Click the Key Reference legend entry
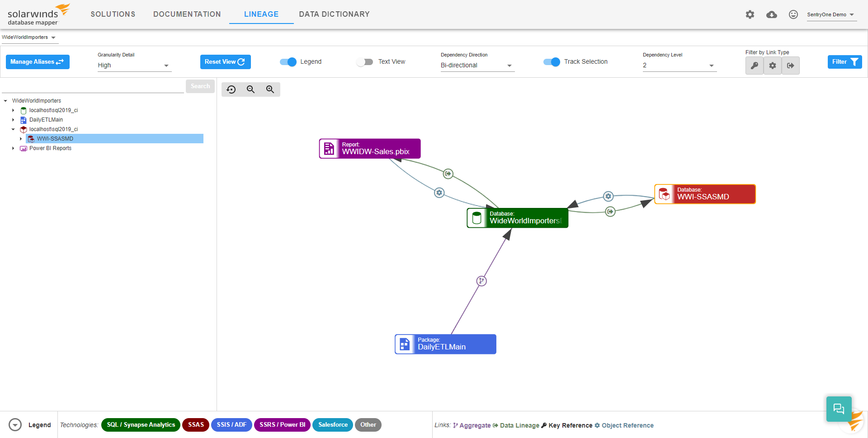 pos(567,425)
